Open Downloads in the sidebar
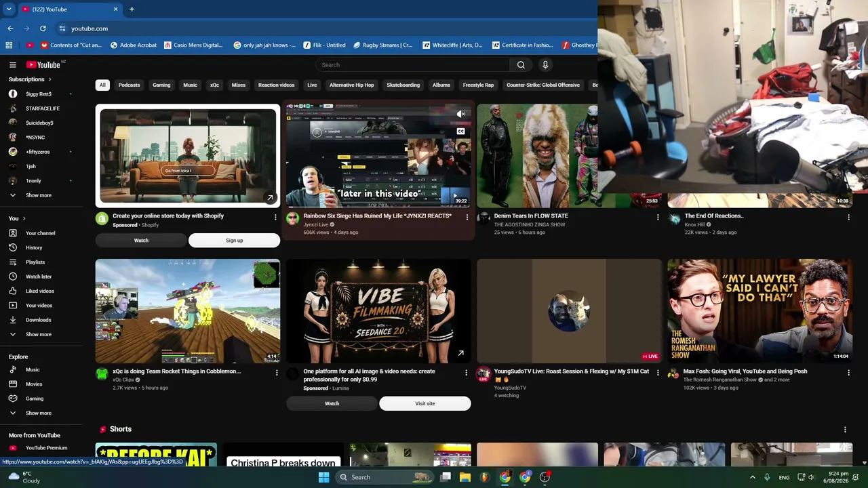868x488 pixels. (x=38, y=320)
